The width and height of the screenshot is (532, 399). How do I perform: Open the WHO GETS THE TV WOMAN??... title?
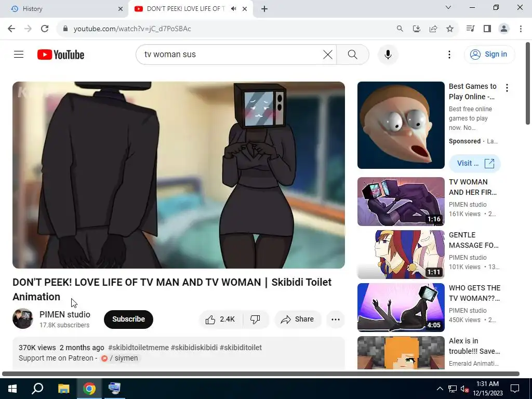point(474,293)
